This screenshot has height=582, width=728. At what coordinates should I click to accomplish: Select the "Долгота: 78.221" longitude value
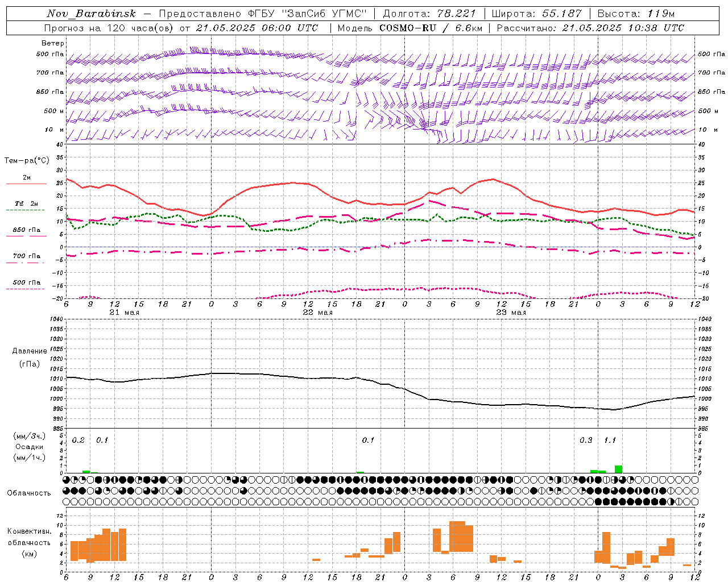pyautogui.click(x=429, y=14)
